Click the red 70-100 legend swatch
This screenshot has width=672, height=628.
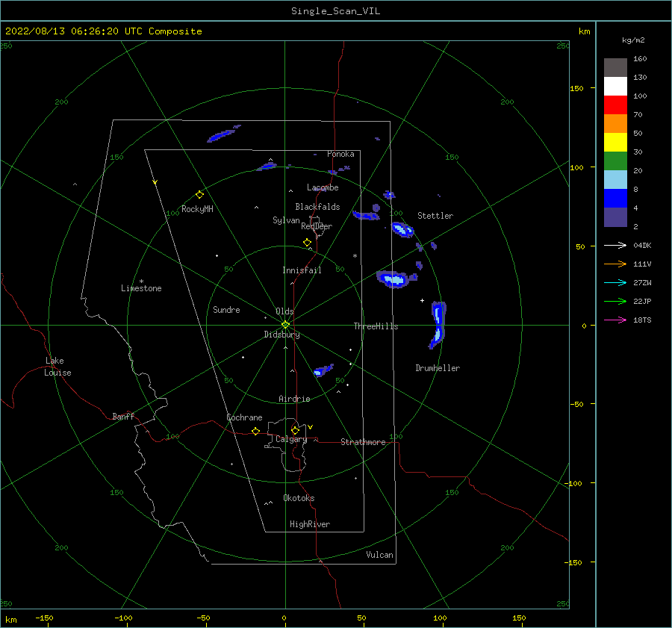pyautogui.click(x=615, y=105)
